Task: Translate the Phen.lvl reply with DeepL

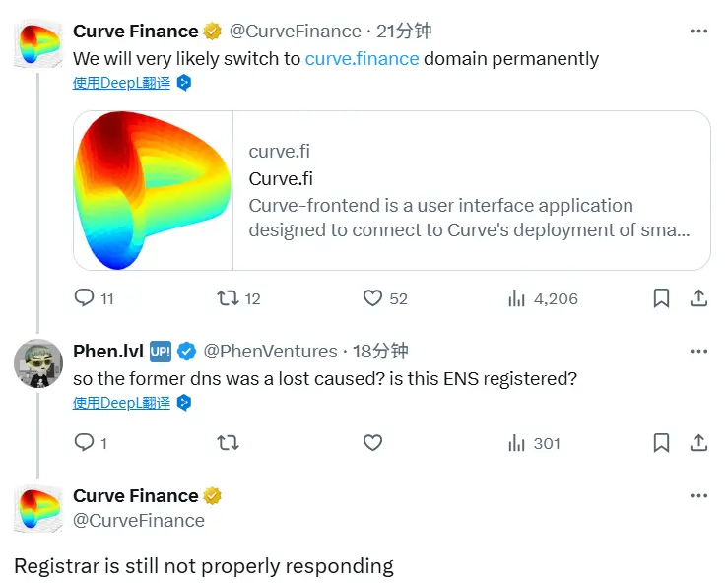Action: pyautogui.click(x=121, y=403)
